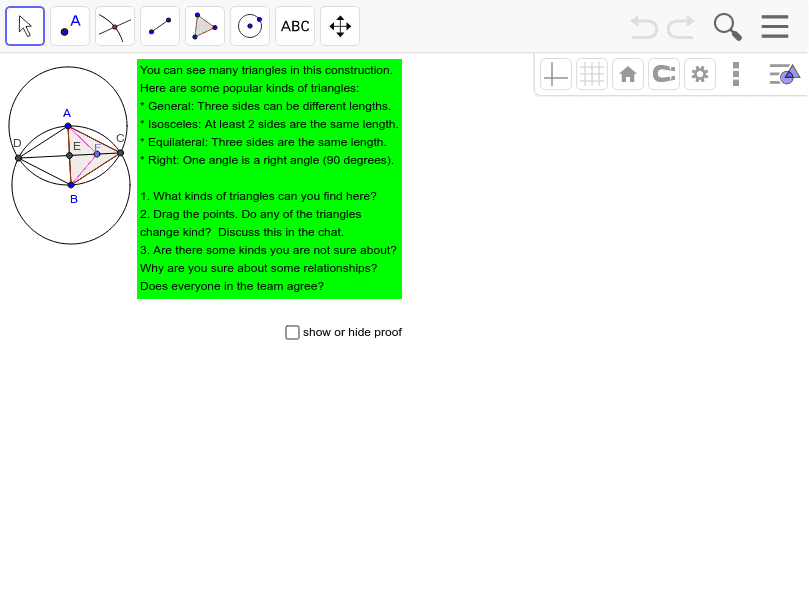
Task: Select the Move arrow tool
Action: (x=25, y=26)
